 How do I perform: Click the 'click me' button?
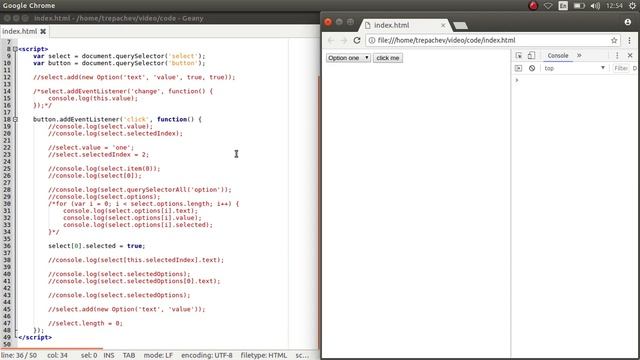pyautogui.click(x=388, y=58)
